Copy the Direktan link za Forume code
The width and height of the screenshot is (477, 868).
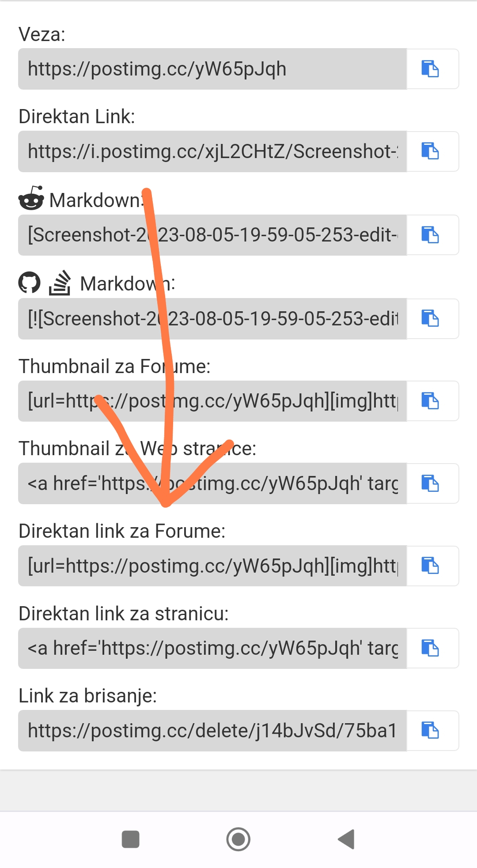pos(432,566)
